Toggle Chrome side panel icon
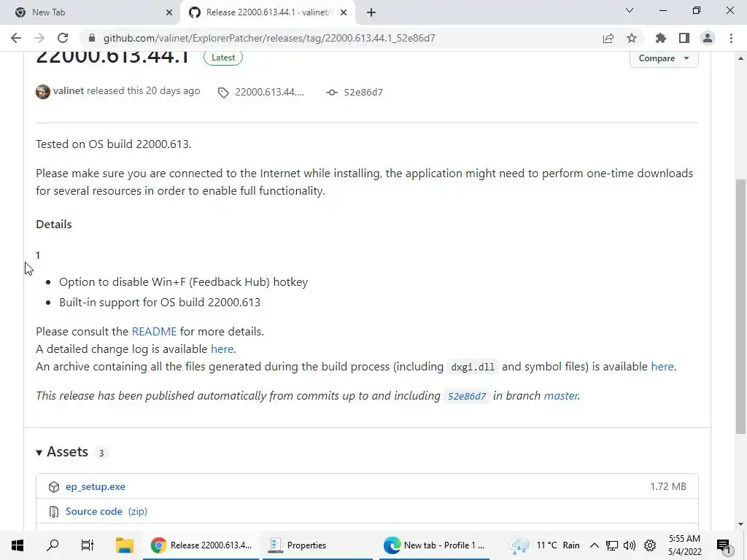Viewport: 747px width, 560px height. coord(684,38)
